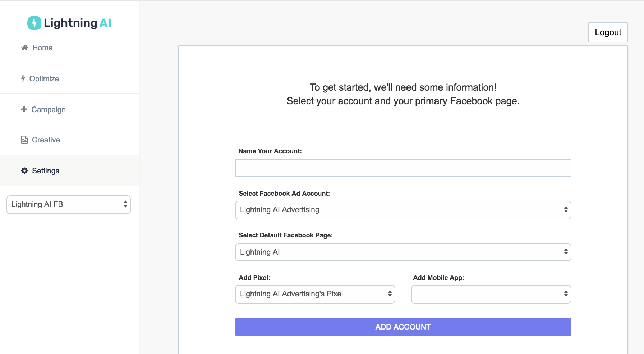Select the Optimize lightning bolt icon
The height and width of the screenshot is (354, 644).
(x=23, y=78)
